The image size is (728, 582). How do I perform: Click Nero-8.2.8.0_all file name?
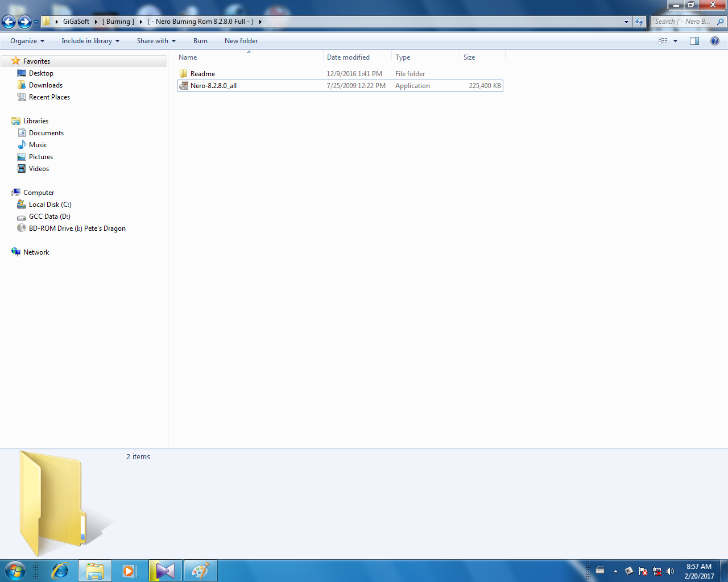[x=213, y=86]
